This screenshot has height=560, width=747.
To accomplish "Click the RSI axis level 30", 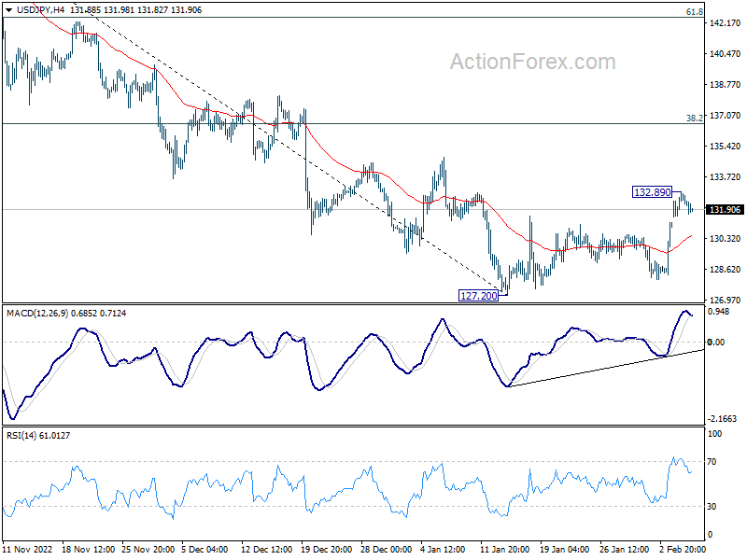I will coord(712,507).
